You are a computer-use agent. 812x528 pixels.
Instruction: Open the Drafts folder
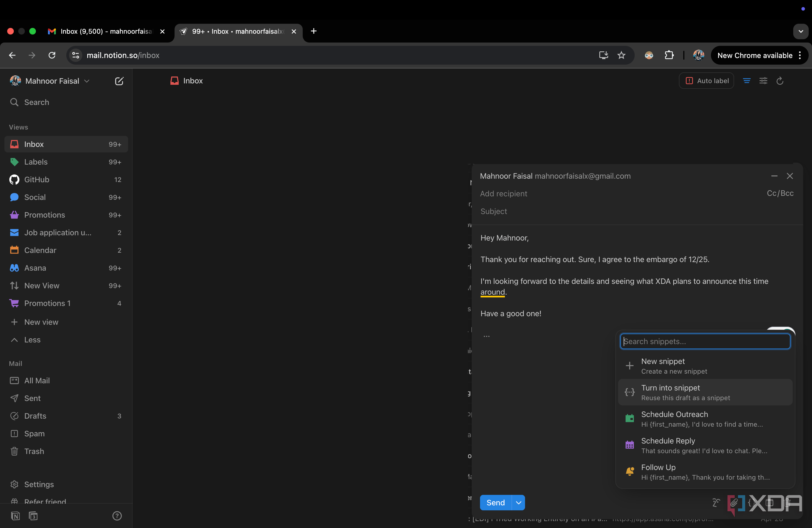66,416
